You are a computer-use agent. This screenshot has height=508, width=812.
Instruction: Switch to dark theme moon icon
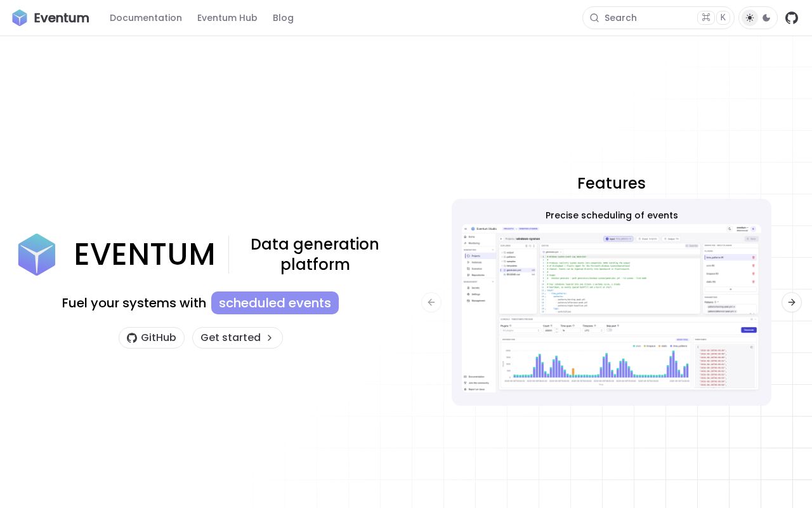click(766, 18)
